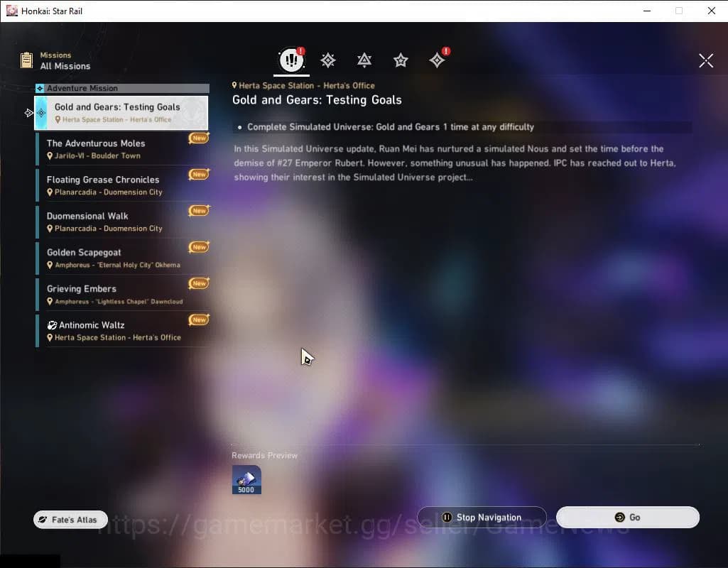This screenshot has height=568, width=728.
Task: Click location pin in Floating Grease Chronicles row
Action: click(50, 192)
